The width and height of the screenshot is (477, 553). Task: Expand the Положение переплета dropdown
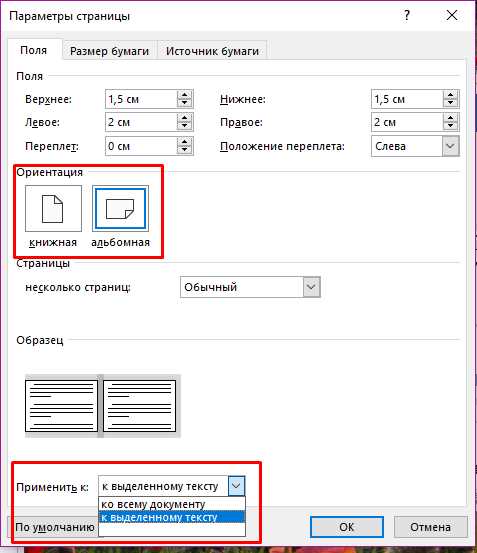pyautogui.click(x=451, y=146)
